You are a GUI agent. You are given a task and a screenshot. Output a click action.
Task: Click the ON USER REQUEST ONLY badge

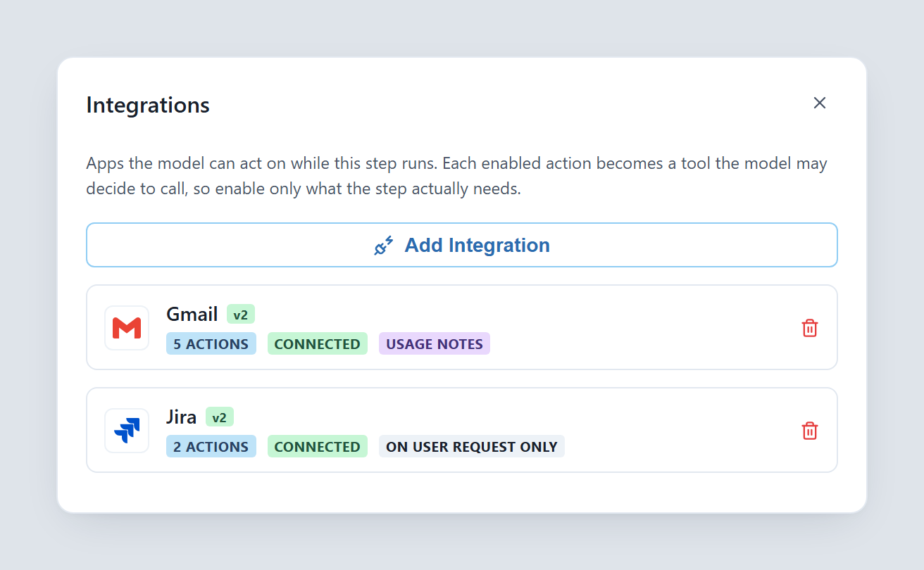pyautogui.click(x=472, y=447)
